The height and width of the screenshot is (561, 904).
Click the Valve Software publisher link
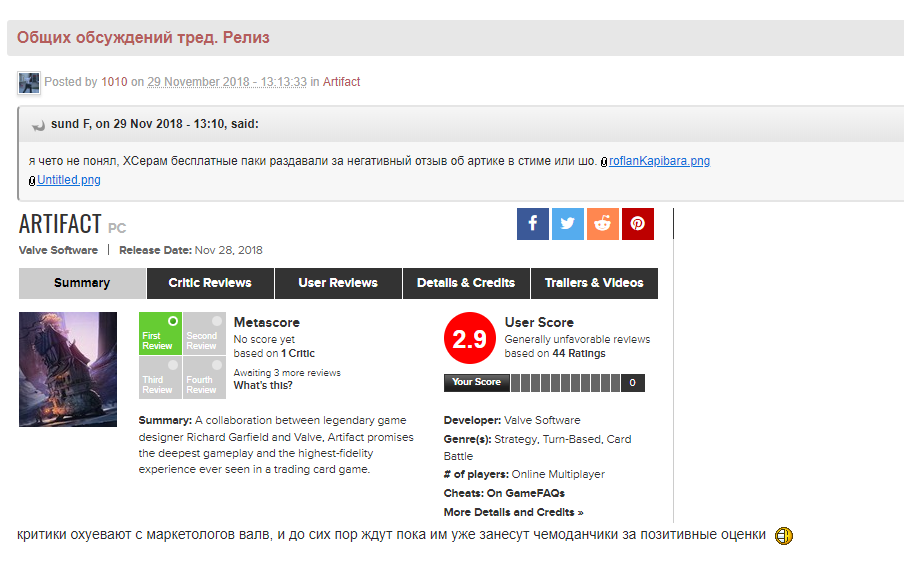[58, 250]
